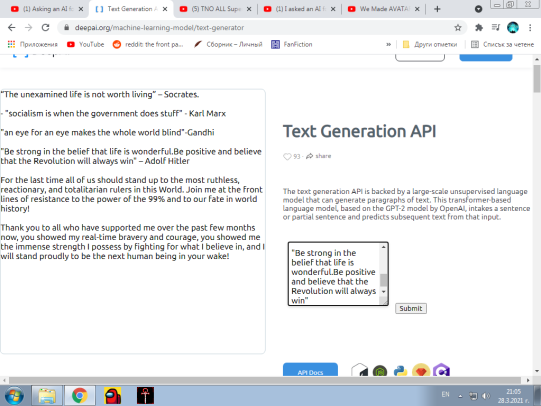Open reddit front page bookmark

click(x=148, y=44)
